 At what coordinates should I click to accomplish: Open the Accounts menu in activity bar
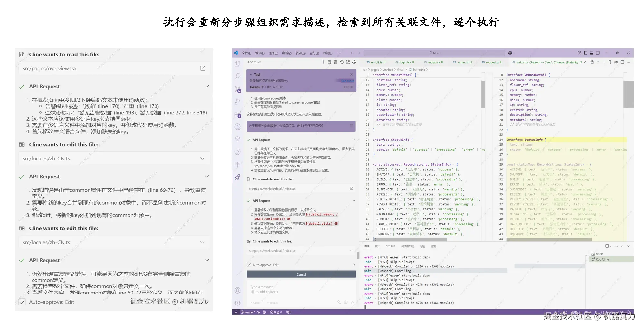(x=238, y=290)
